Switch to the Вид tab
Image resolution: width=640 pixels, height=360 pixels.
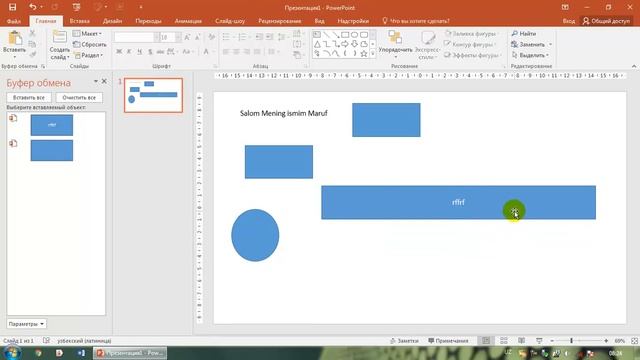coord(319,21)
